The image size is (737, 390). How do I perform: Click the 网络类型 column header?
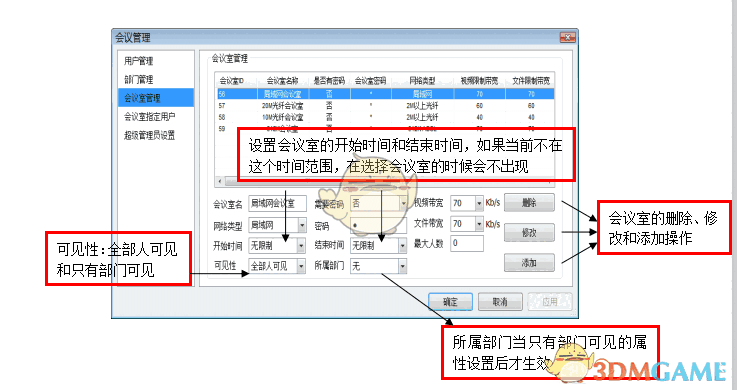(422, 81)
